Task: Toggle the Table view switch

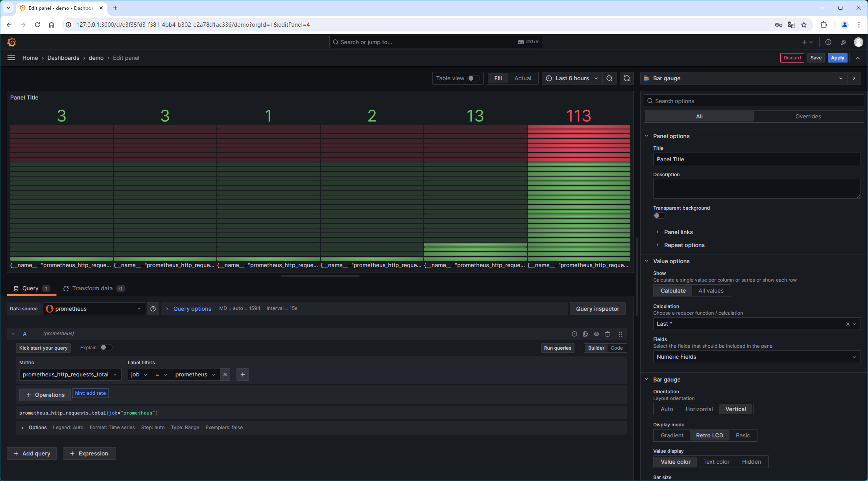Action: [x=473, y=78]
